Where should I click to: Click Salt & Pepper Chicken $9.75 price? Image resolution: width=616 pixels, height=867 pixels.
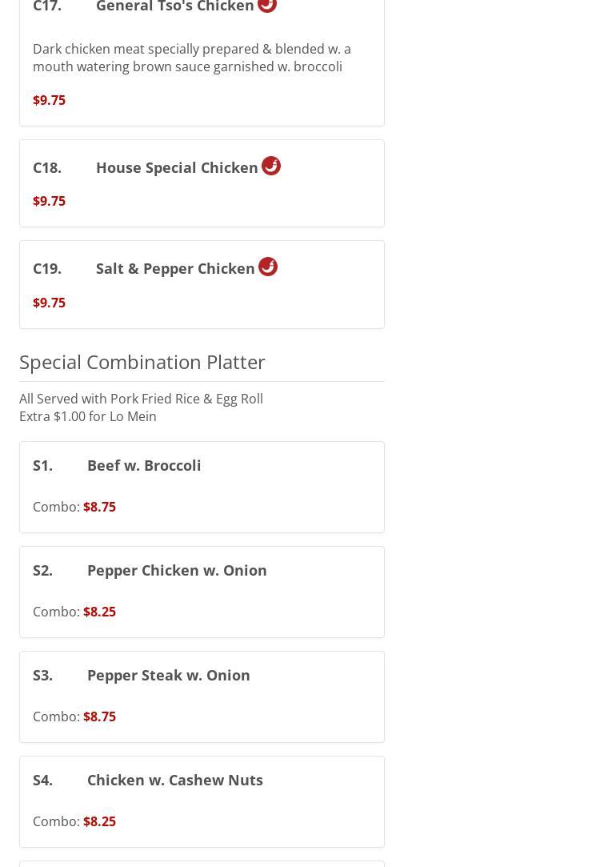49,303
